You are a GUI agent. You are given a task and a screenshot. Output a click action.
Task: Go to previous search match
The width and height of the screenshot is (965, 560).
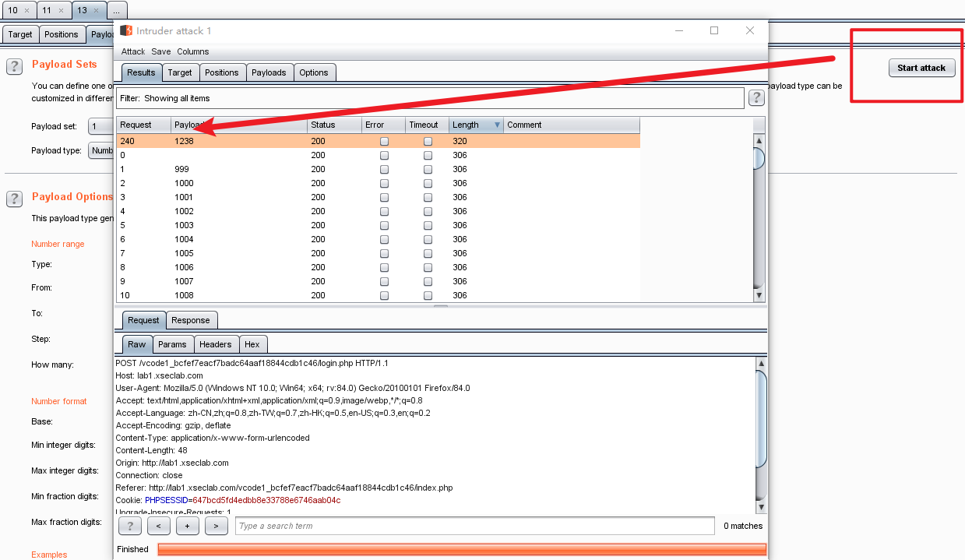[x=158, y=526]
